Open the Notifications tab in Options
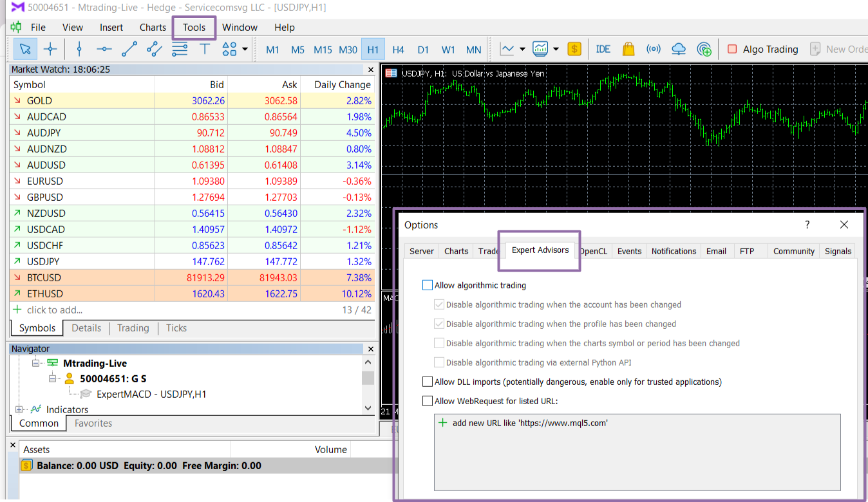Image resolution: width=868 pixels, height=502 pixels. (674, 251)
